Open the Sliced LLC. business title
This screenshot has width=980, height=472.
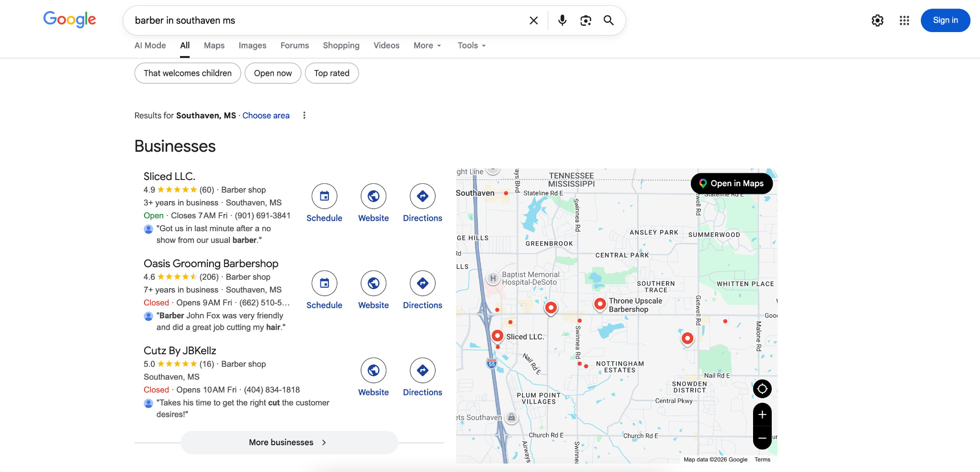click(169, 176)
